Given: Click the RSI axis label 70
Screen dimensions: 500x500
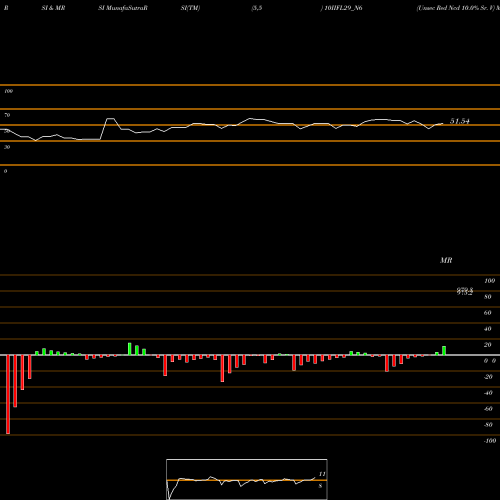Looking at the screenshot, I should [x=7, y=115].
